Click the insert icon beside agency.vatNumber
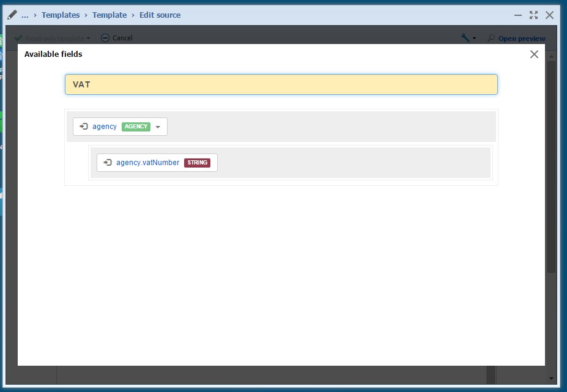Image resolution: width=567 pixels, height=392 pixels. point(108,163)
